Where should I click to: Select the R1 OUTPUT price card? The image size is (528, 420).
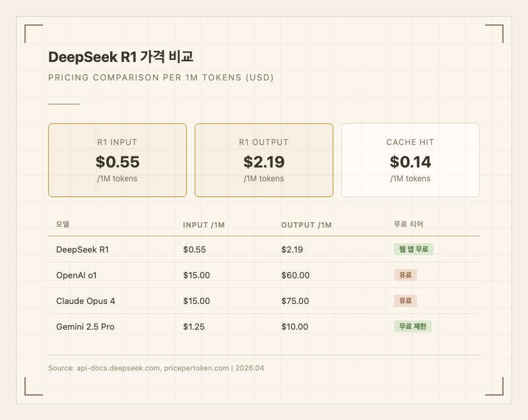[264, 160]
